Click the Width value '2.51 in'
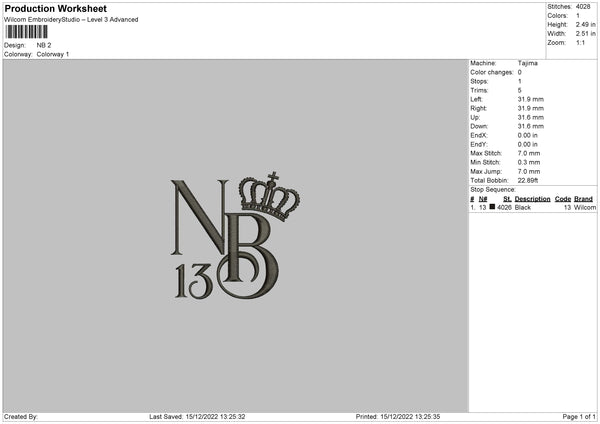 pos(586,34)
